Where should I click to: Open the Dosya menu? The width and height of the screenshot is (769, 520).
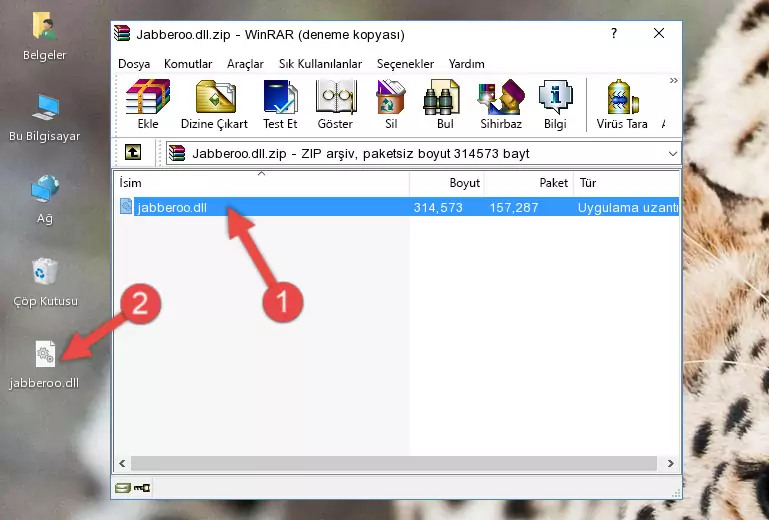(134, 64)
